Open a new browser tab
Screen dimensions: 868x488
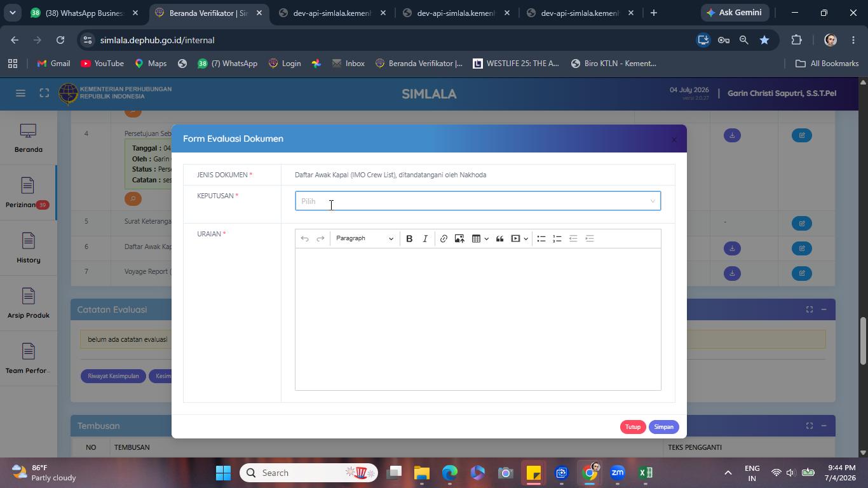coord(653,13)
